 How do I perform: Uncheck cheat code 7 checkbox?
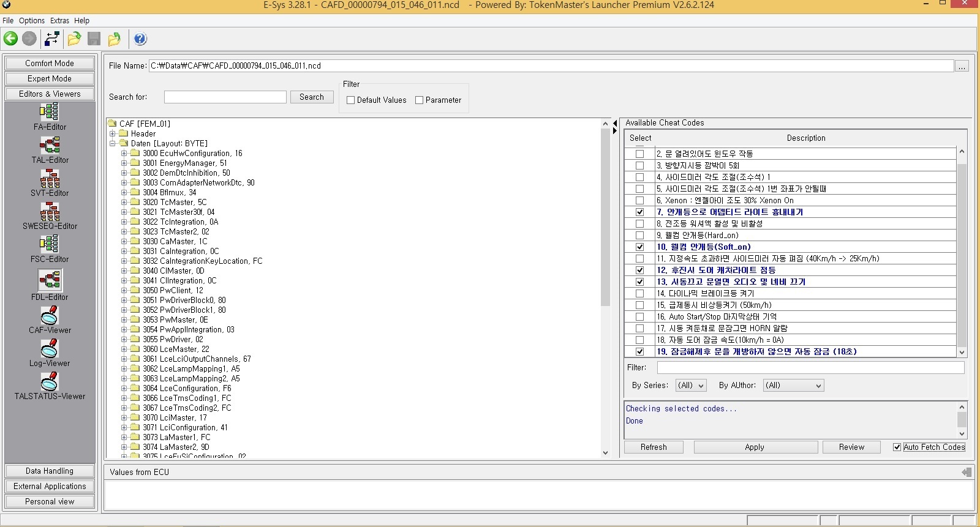pyautogui.click(x=639, y=212)
